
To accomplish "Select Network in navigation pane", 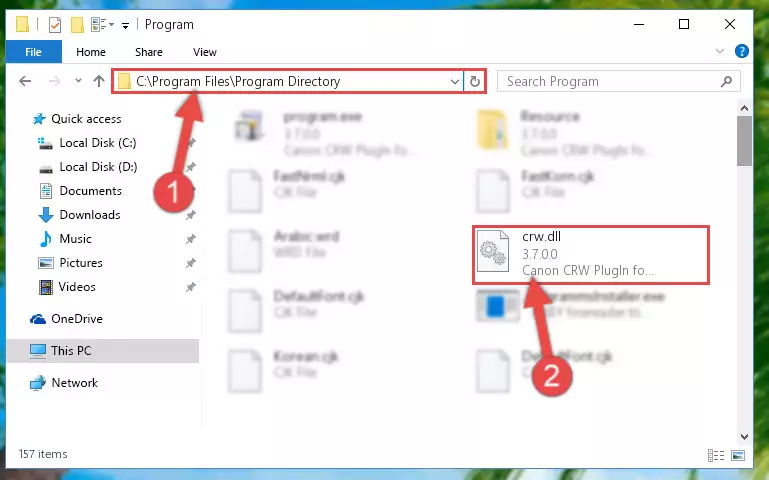I will click(x=75, y=382).
